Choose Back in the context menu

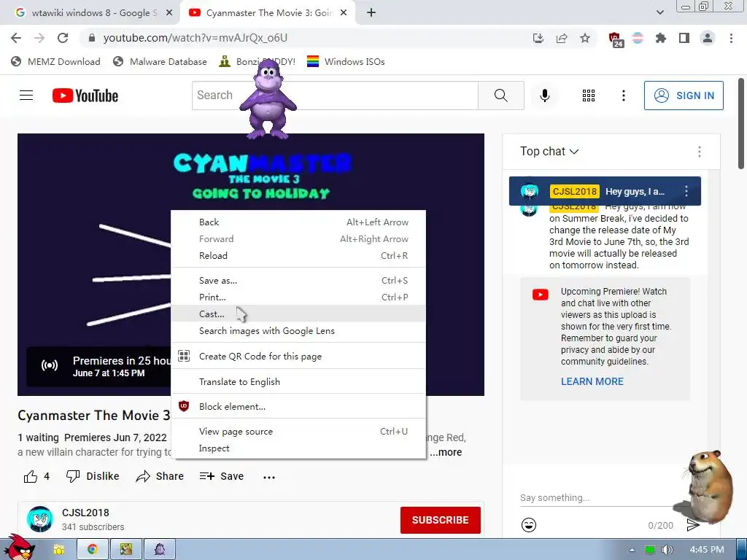click(298, 222)
